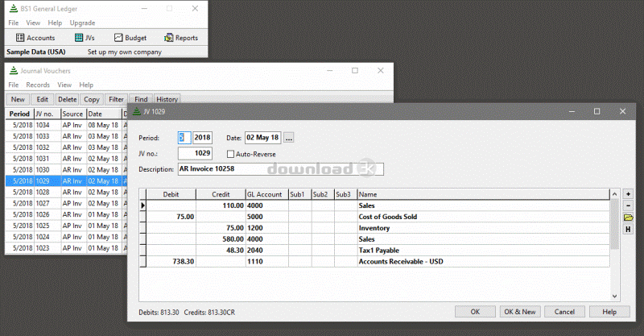Click the Filter toolbar button
Viewport: 644px width, 336px height.
point(116,99)
